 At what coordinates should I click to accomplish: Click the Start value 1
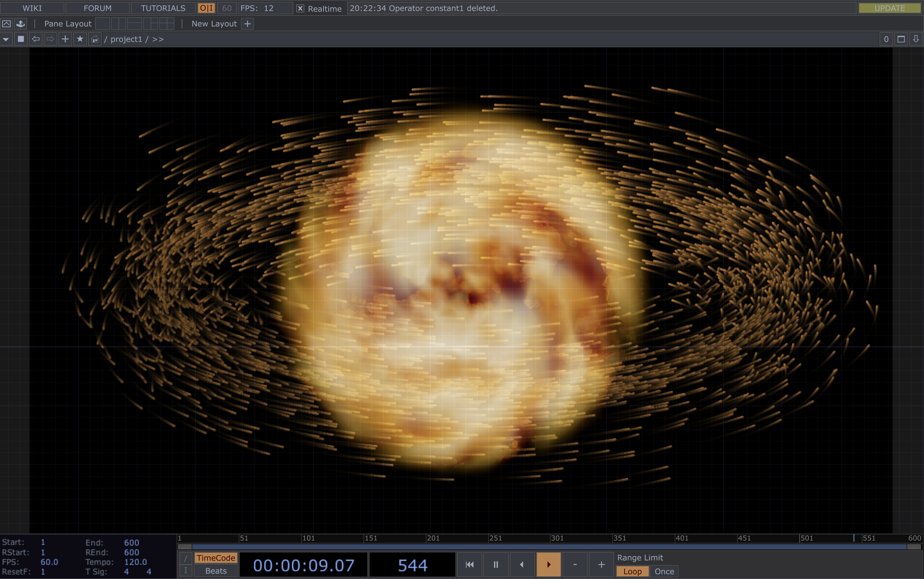click(x=43, y=542)
